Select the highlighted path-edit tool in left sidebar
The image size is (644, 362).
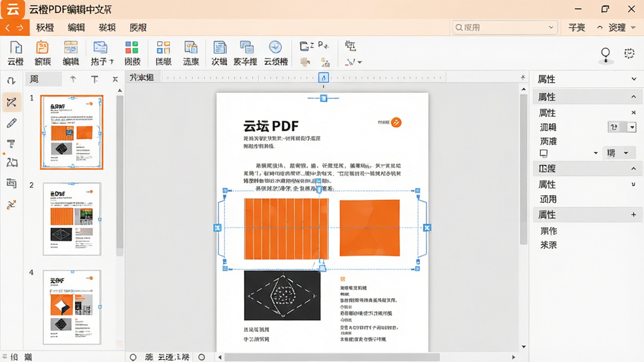point(11,102)
